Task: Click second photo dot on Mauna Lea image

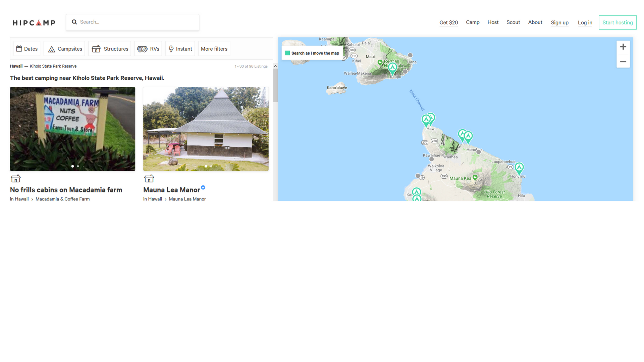Action: (x=211, y=166)
